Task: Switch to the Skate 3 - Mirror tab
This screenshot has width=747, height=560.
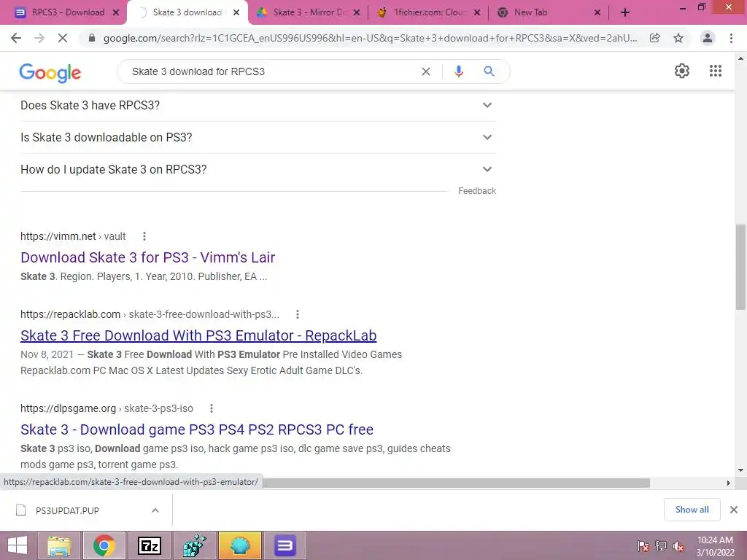Action: click(x=309, y=13)
